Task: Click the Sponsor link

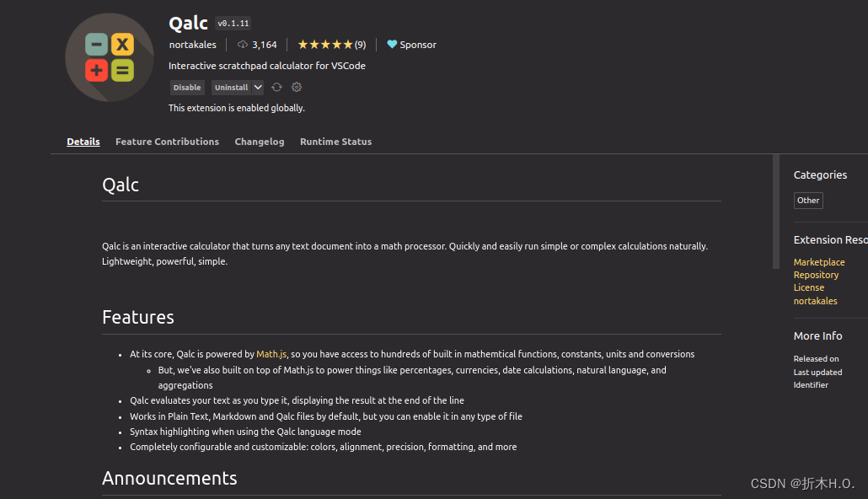Action: pyautogui.click(x=418, y=45)
